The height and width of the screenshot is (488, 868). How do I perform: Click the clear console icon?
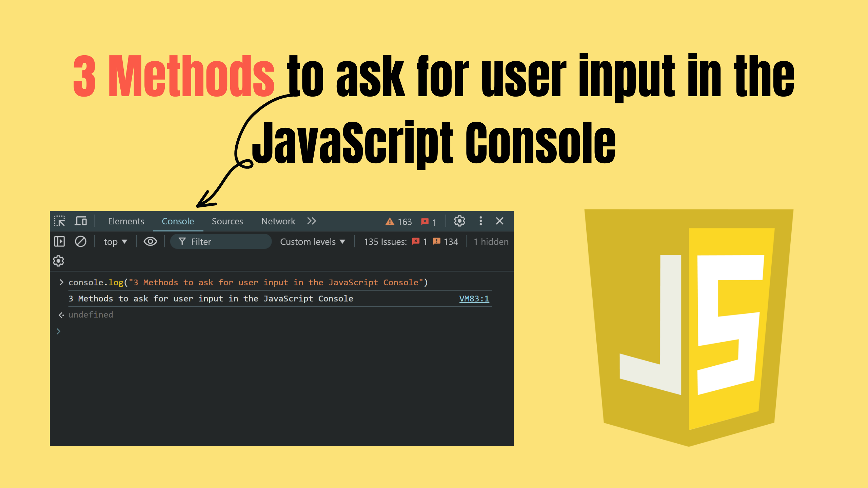tap(80, 242)
